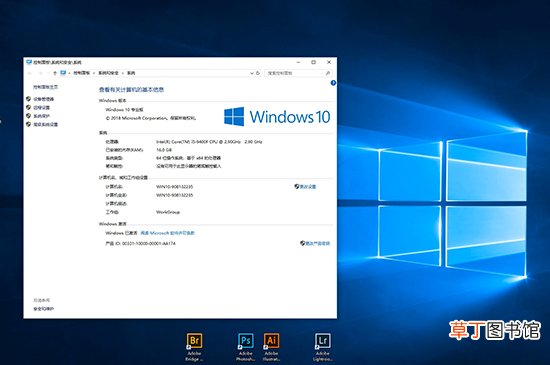Viewport: 550px width, 365px height.
Task: Select the 系统 breadcrumb in the address bar
Action: tap(131, 73)
